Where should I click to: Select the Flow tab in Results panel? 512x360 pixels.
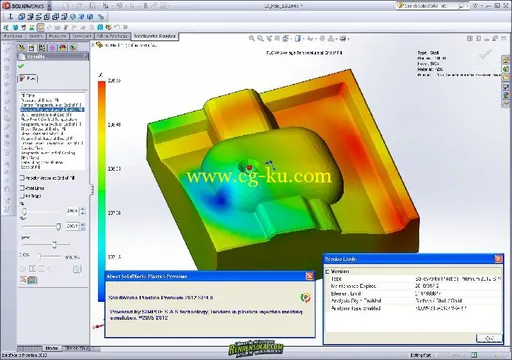(x=28, y=78)
